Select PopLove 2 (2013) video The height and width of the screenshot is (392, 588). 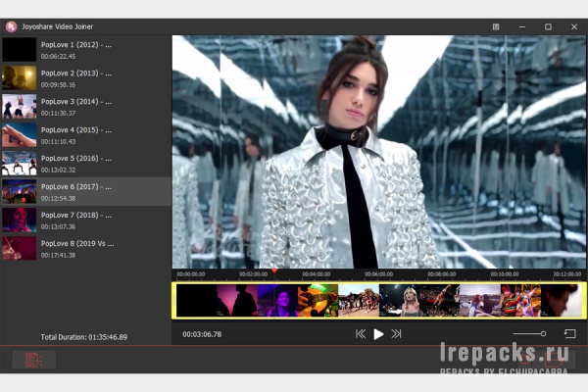(x=86, y=78)
